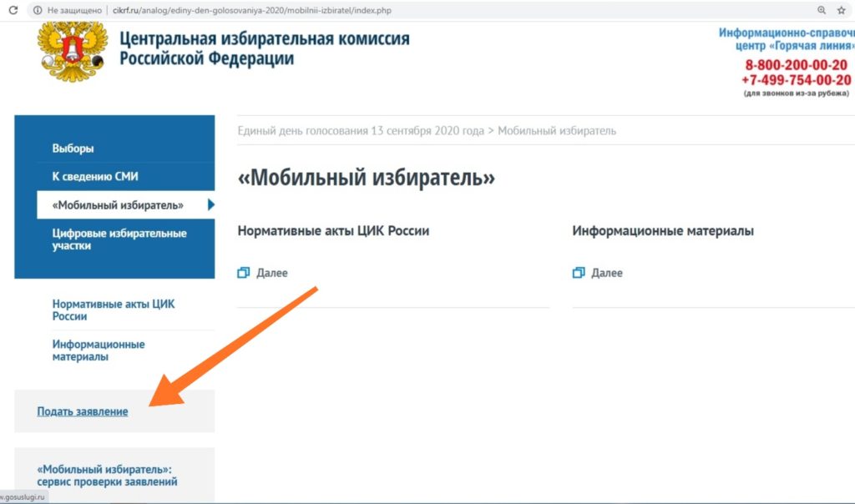Click the hotline number 8-800-200-00-20
The width and height of the screenshot is (855, 504).
click(x=797, y=65)
